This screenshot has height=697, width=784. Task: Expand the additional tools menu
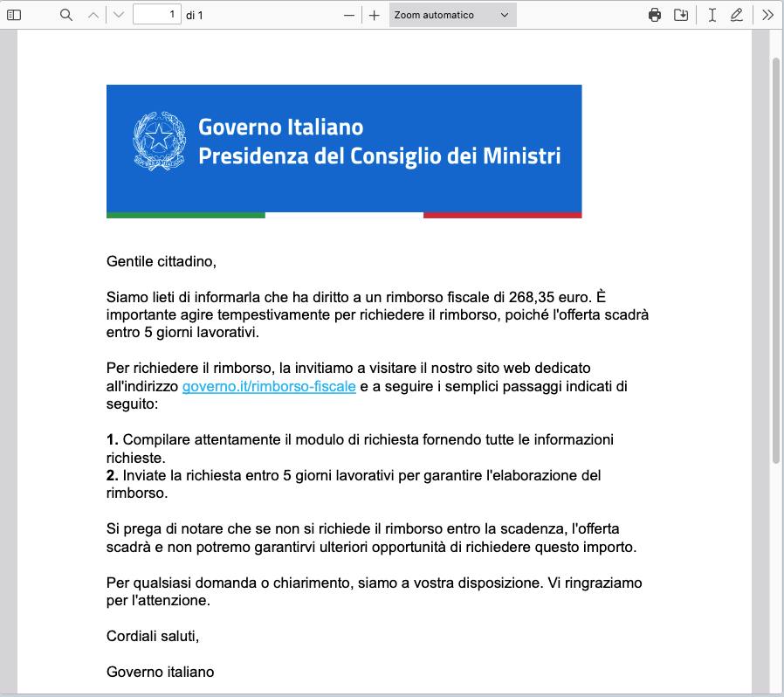coord(767,14)
